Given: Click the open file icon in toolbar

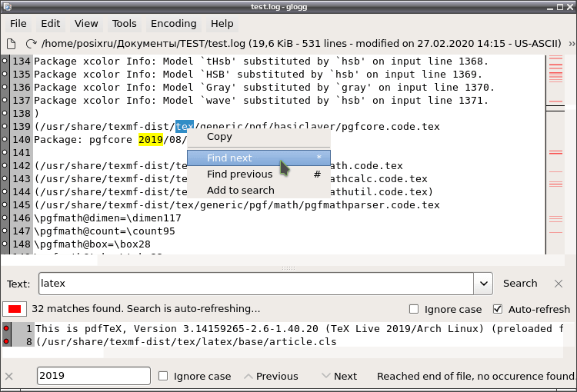Looking at the screenshot, I should tap(12, 44).
